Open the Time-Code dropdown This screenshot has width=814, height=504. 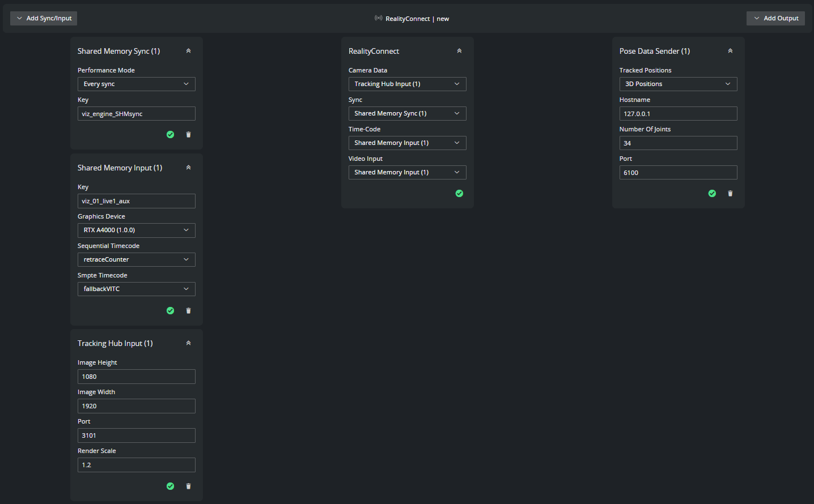[408, 143]
